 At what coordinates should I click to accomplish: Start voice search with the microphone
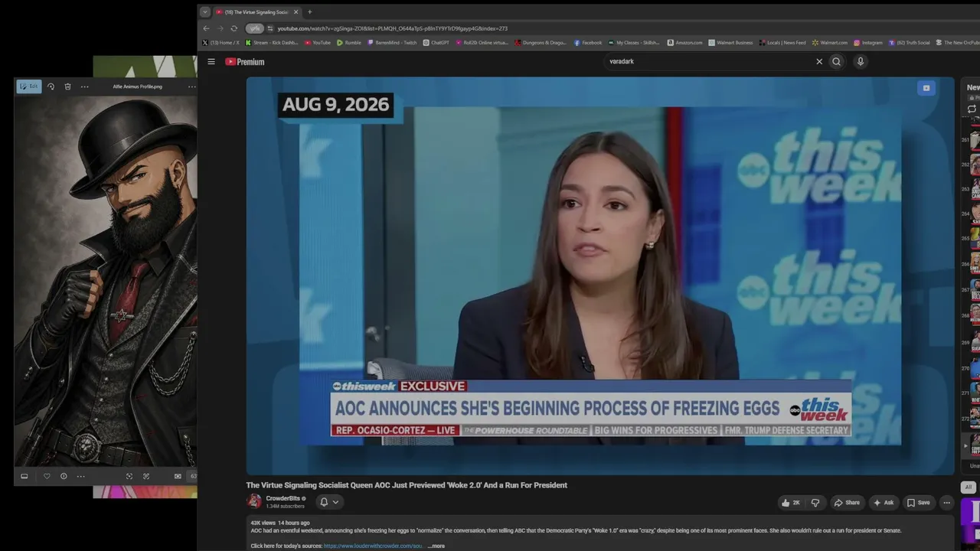coord(861,61)
